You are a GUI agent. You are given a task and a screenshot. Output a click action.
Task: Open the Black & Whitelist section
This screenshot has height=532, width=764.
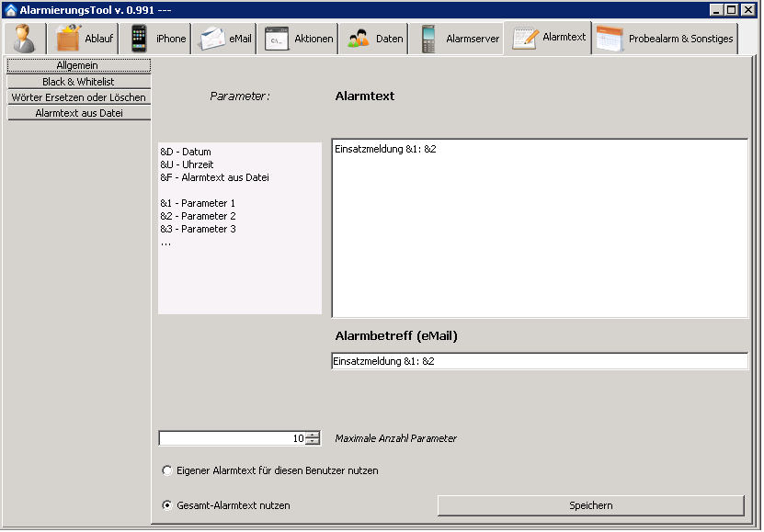[77, 82]
